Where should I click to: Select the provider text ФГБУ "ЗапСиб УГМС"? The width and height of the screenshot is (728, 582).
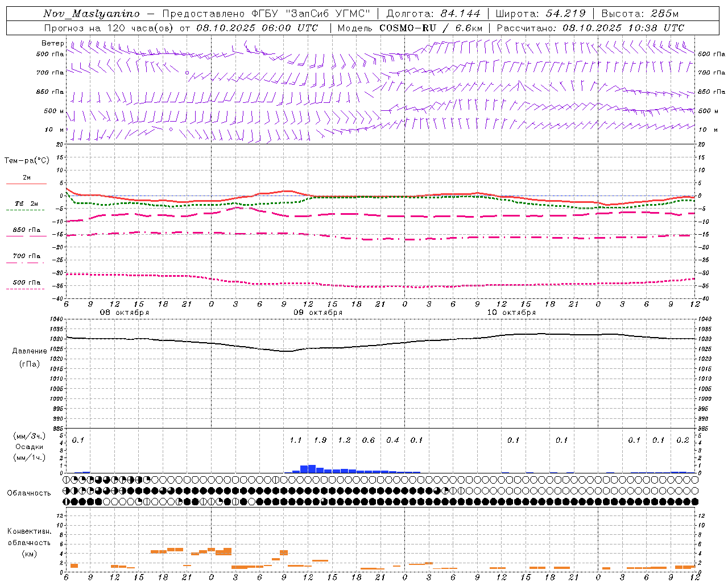click(x=312, y=14)
